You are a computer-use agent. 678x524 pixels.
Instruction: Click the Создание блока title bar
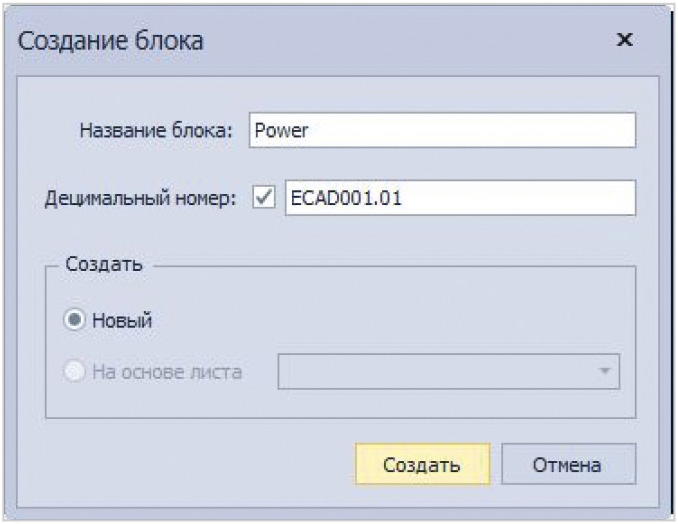[x=300, y=40]
